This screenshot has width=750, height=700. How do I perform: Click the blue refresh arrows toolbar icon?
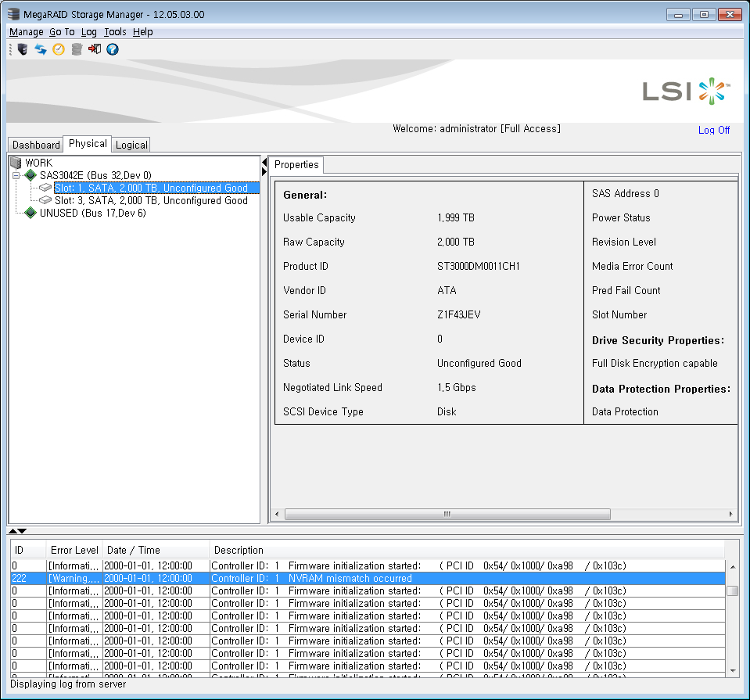41,49
